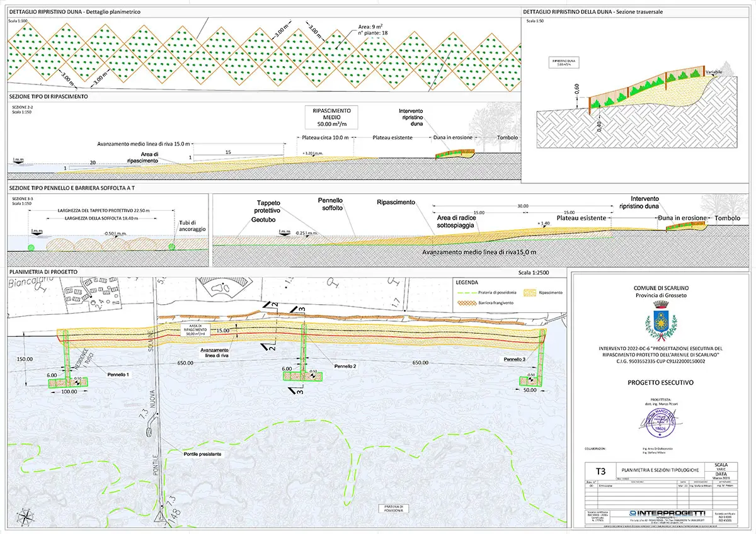Click the 'RIPASCIMENTO MEDIO 50.00 m³/m' box
Viewport: 756px width, 534px height.
click(331, 117)
